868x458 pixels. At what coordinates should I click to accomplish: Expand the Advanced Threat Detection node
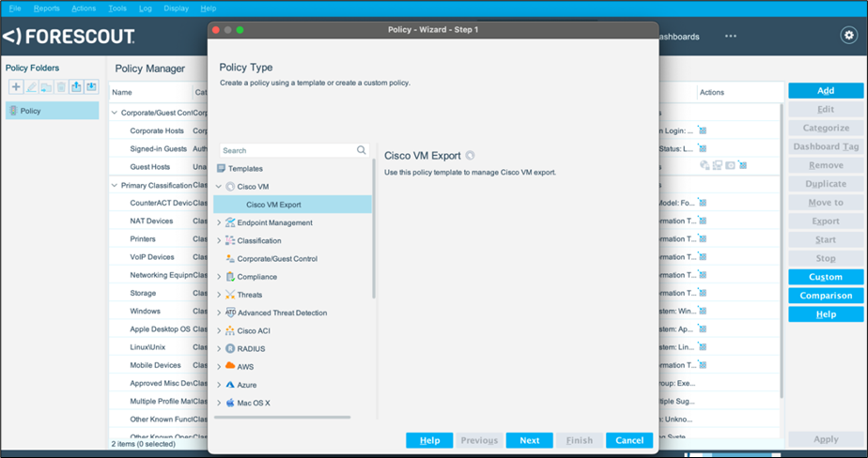pos(219,313)
